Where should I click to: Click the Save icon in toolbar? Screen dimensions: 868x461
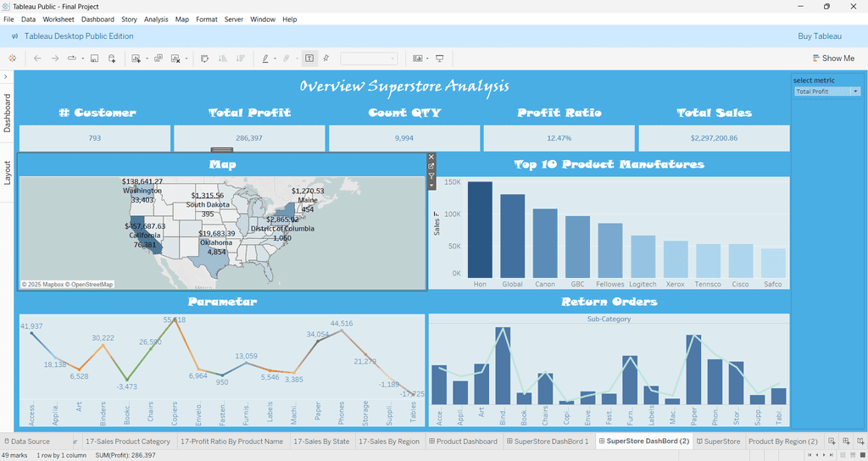pos(95,58)
